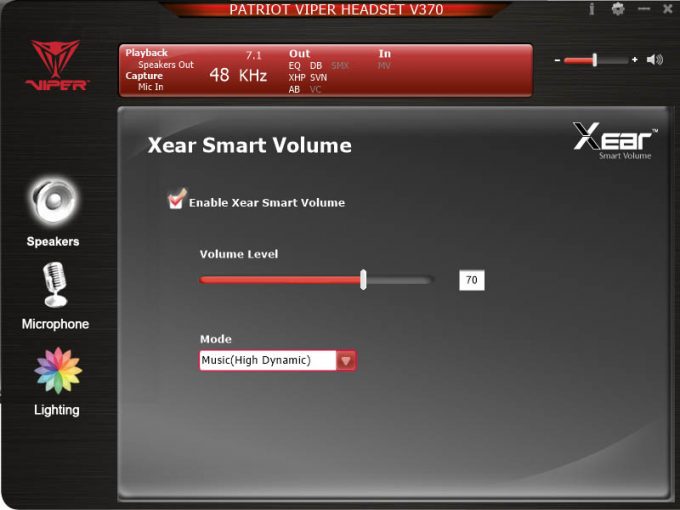The height and width of the screenshot is (510, 680).
Task: Click the Microphone label in sidebar
Action: click(x=55, y=324)
